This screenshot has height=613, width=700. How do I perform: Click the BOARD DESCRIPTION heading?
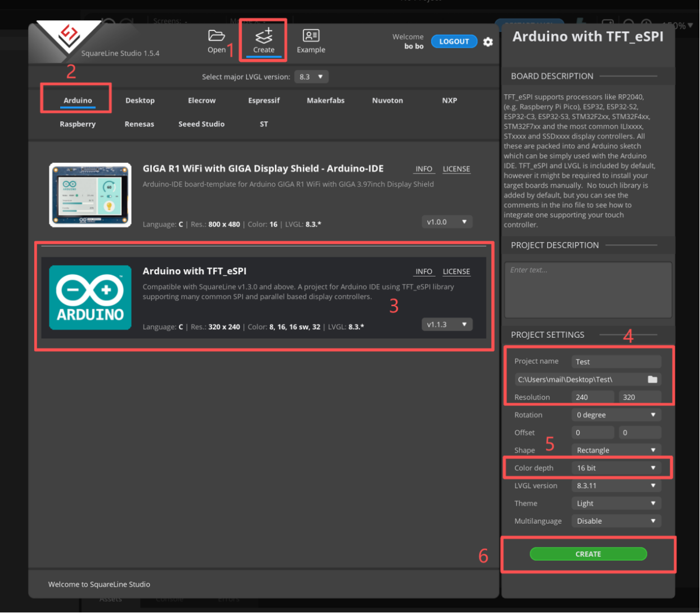[552, 76]
